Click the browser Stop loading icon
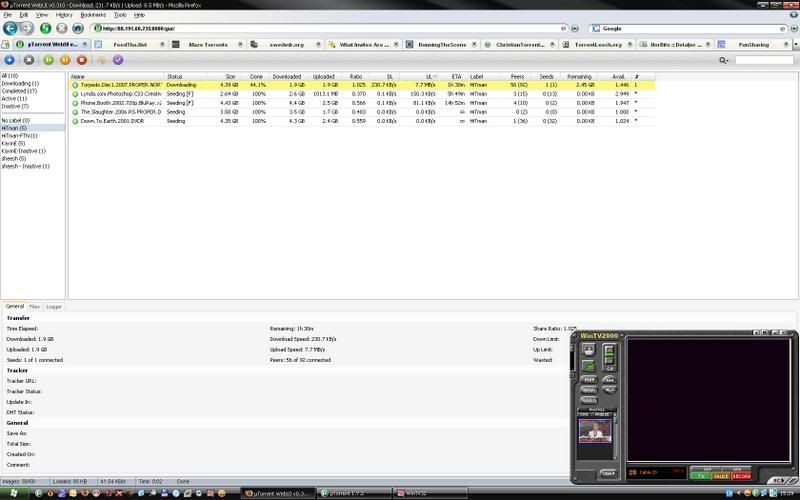Screen dimensions: 800x500 pyautogui.click(x=62, y=29)
